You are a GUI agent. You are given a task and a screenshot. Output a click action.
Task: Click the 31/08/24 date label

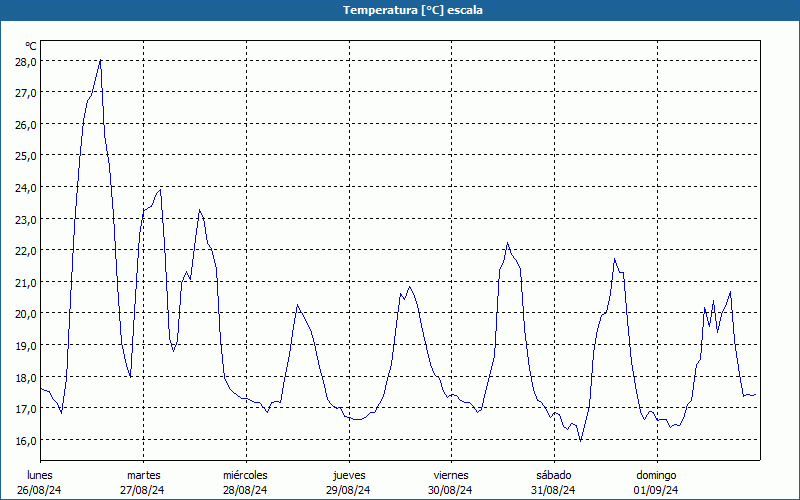pos(553,490)
